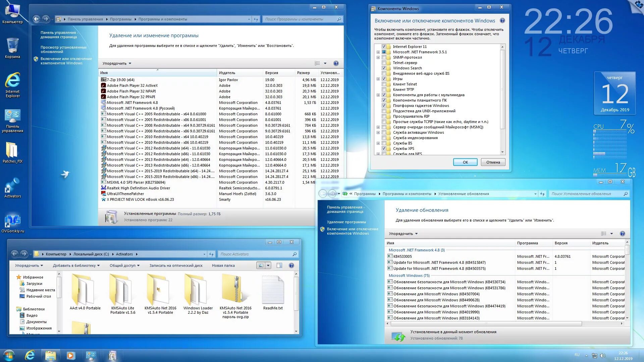Expand the Игры component tree node
This screenshot has height=362, width=644.
pyautogui.click(x=378, y=79)
